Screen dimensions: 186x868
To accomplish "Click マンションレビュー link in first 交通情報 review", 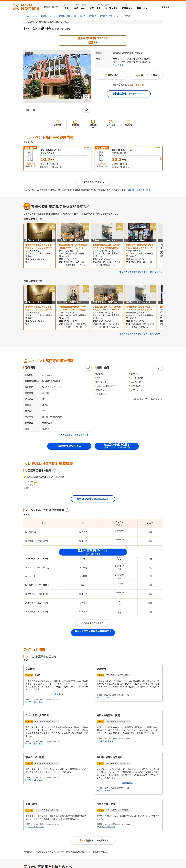I will [x=36, y=702].
